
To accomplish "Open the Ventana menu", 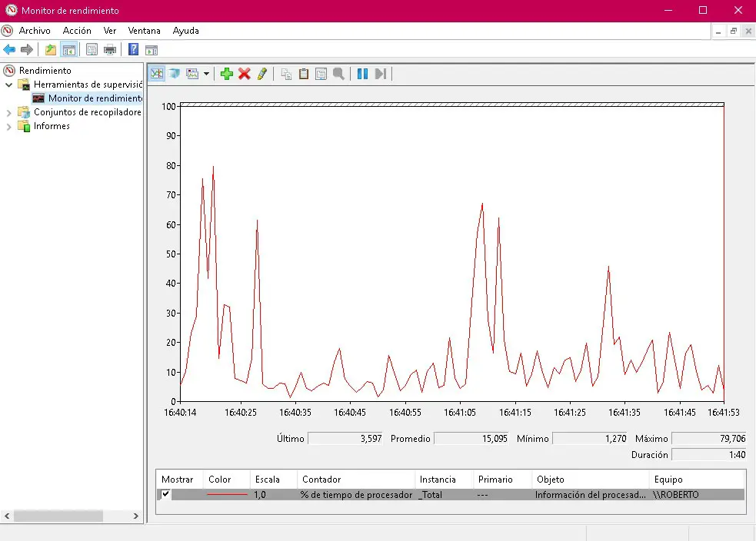I will click(x=144, y=31).
